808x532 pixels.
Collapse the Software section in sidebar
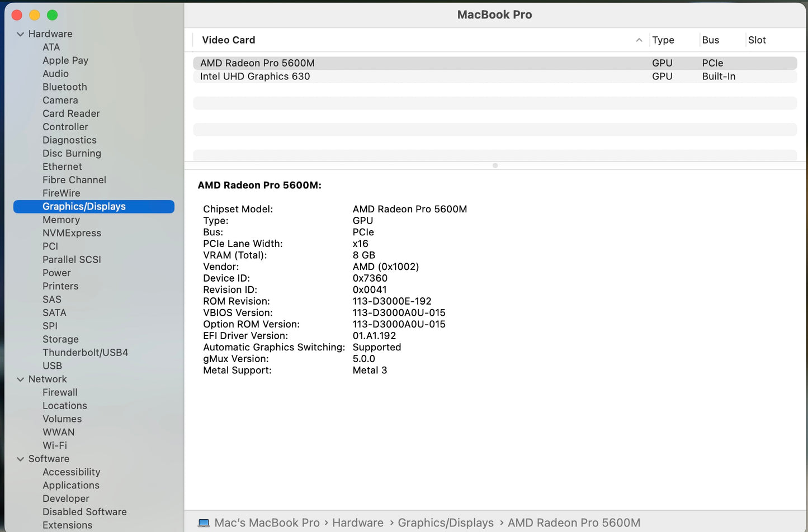click(21, 459)
